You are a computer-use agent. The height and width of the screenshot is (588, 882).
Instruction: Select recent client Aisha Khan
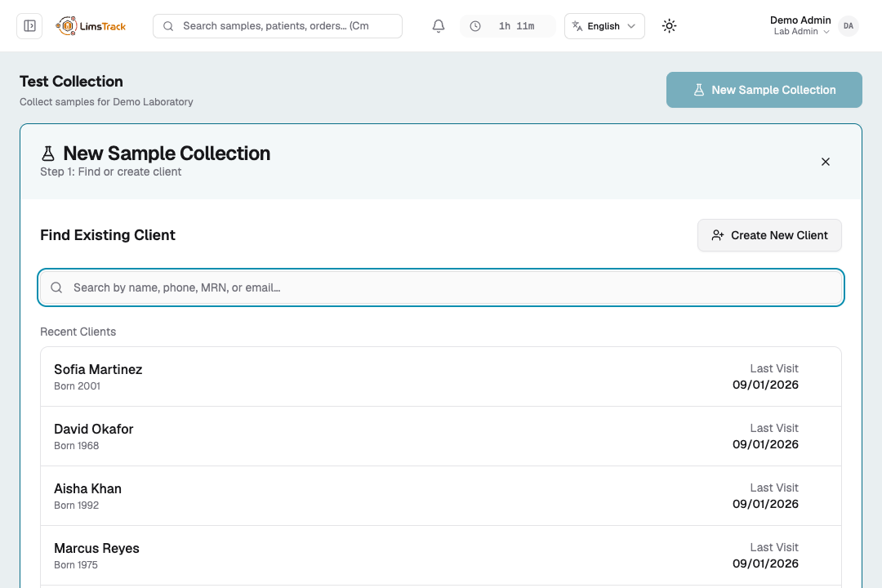pos(441,496)
